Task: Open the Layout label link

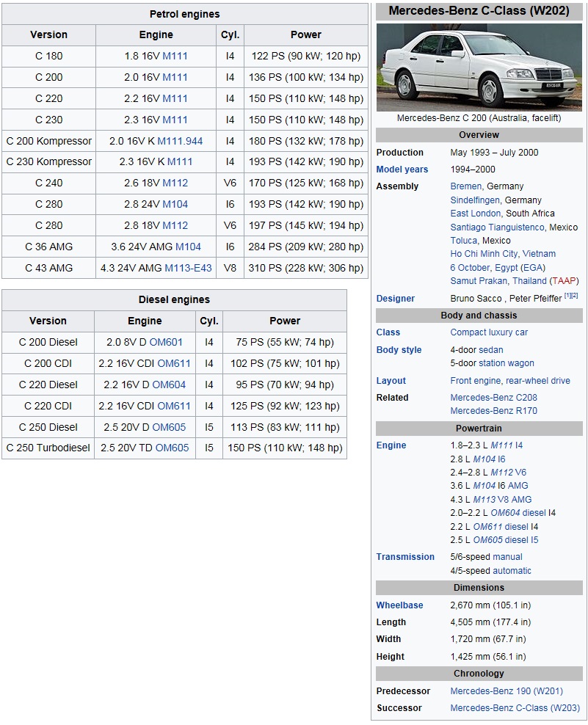Action: 391,381
